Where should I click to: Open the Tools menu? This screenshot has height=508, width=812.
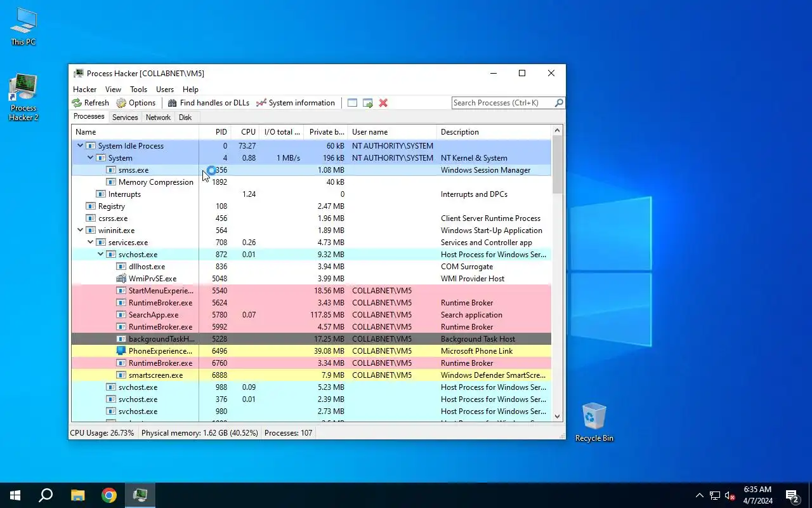click(x=138, y=90)
